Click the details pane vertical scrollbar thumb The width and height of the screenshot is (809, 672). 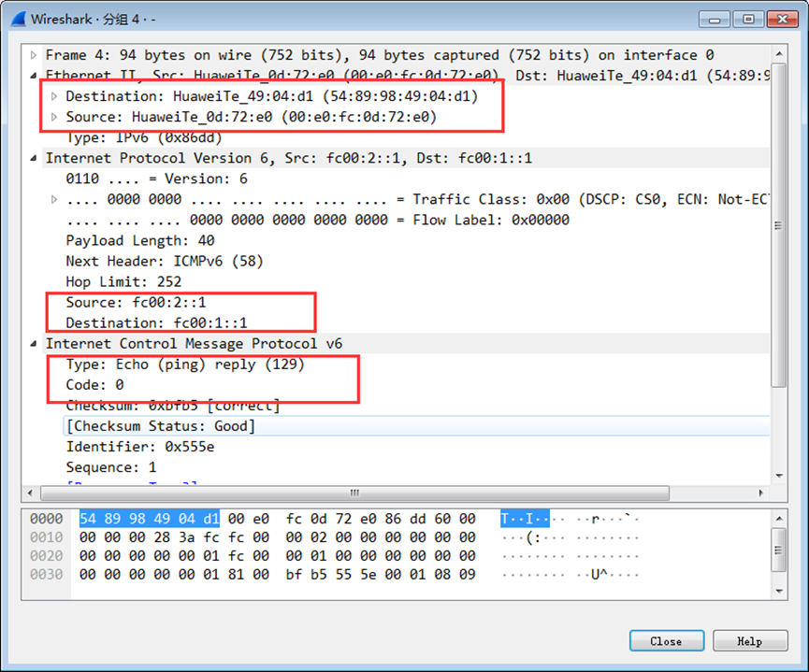click(779, 225)
